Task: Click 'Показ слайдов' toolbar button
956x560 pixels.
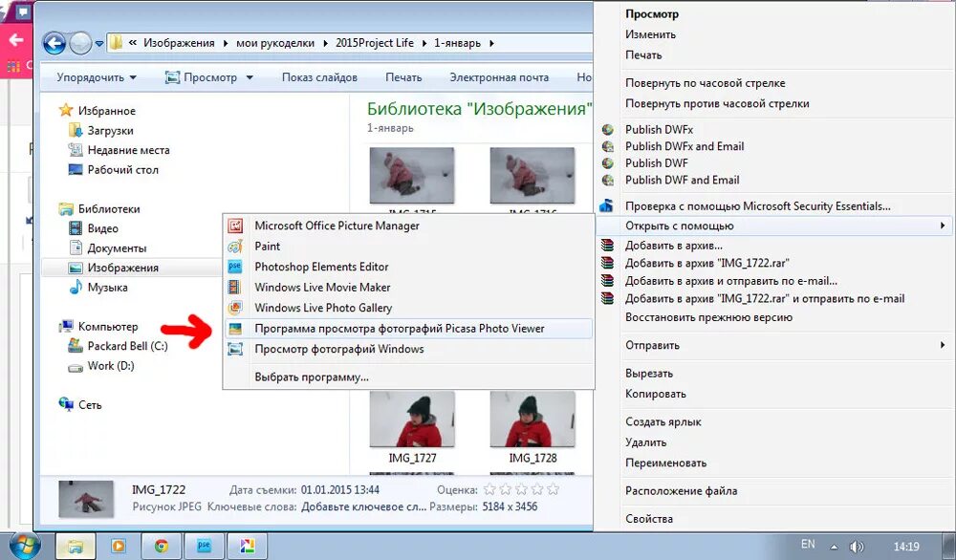Action: point(319,77)
